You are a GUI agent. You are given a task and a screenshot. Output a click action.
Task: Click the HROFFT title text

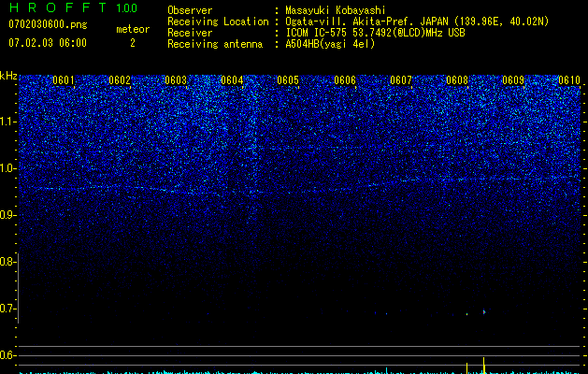pos(58,7)
